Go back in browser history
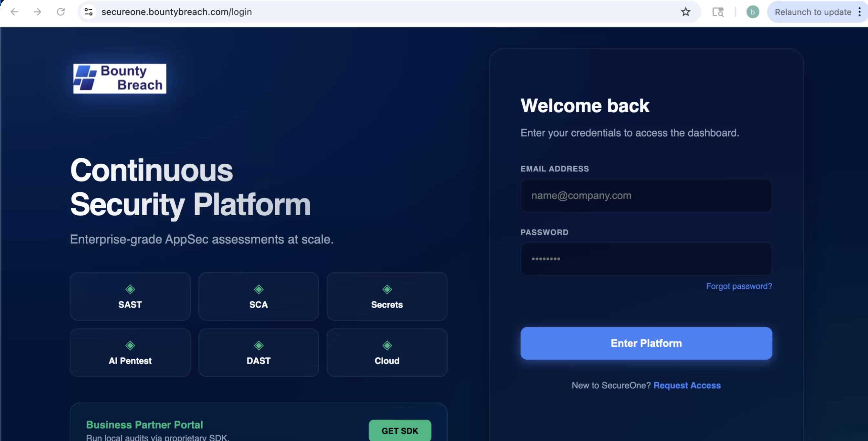The height and width of the screenshot is (441, 868). (x=14, y=12)
